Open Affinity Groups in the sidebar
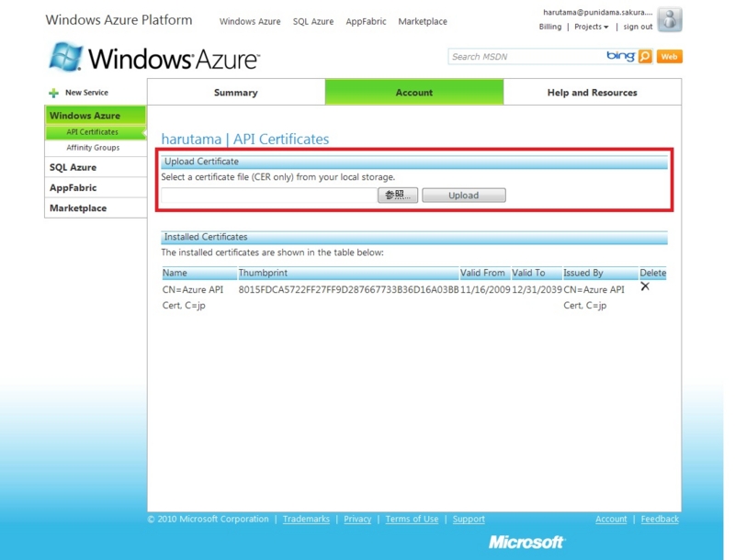The width and height of the screenshot is (735, 560). (x=96, y=148)
